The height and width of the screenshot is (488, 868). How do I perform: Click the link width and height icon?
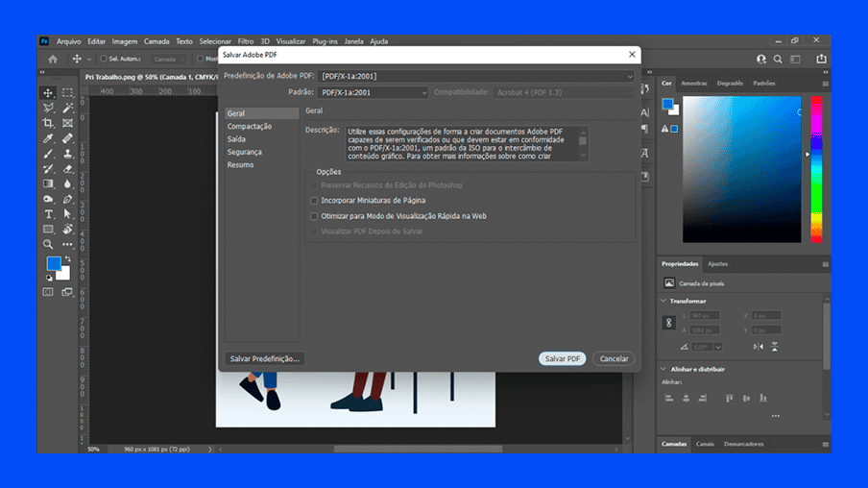[x=668, y=324]
